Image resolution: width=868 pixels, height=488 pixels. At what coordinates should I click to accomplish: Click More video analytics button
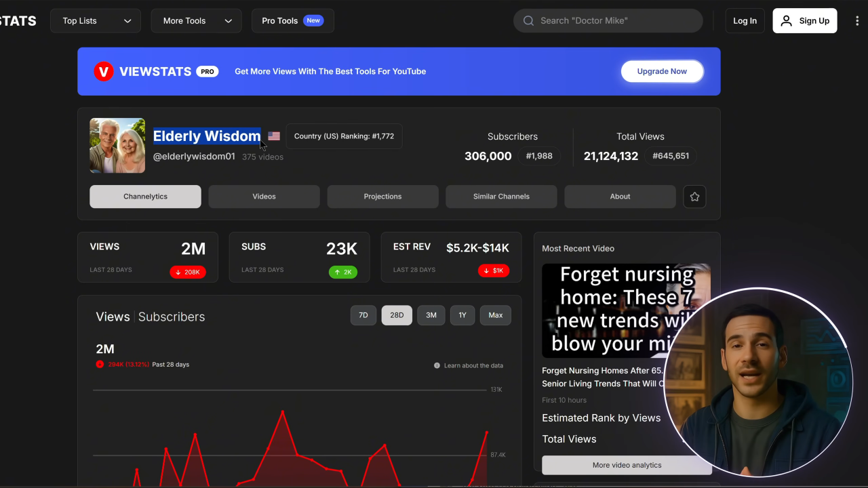(627, 465)
